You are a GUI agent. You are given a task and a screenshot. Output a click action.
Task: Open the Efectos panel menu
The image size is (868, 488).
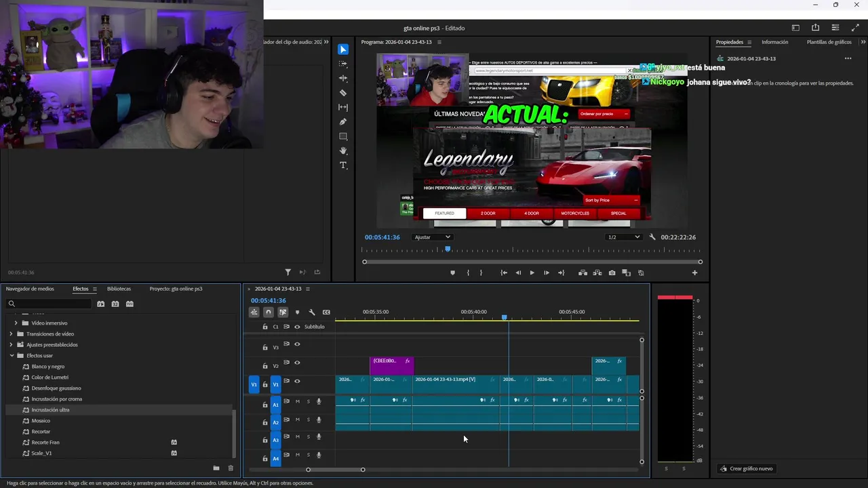[94, 289]
